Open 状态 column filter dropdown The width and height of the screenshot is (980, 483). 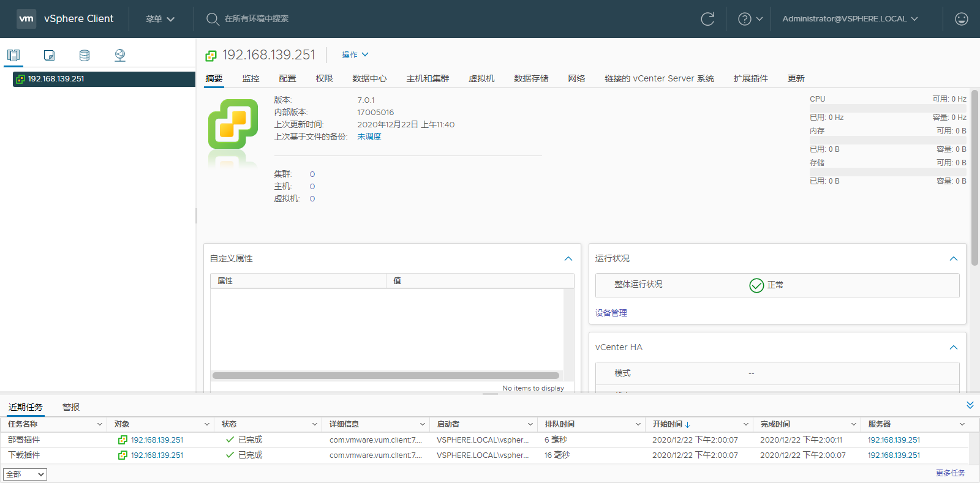[x=315, y=424]
